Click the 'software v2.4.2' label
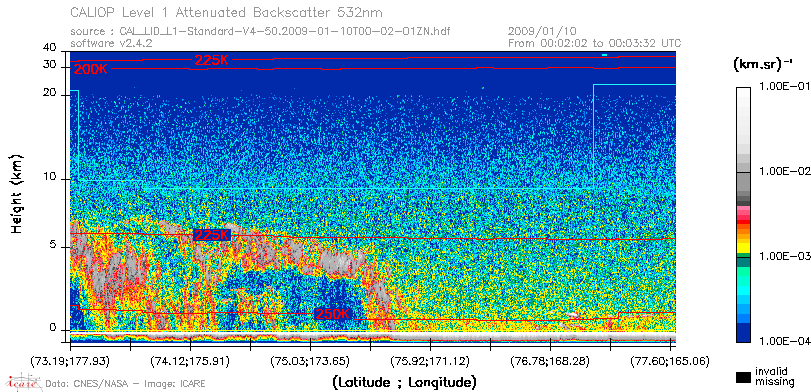Viewport: 811px width, 392px height. point(111,43)
